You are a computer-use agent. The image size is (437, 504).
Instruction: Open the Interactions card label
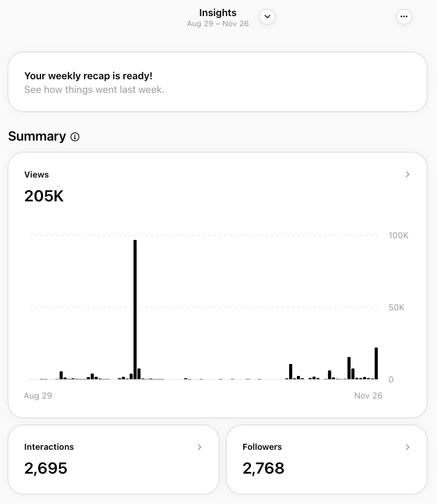(x=49, y=447)
